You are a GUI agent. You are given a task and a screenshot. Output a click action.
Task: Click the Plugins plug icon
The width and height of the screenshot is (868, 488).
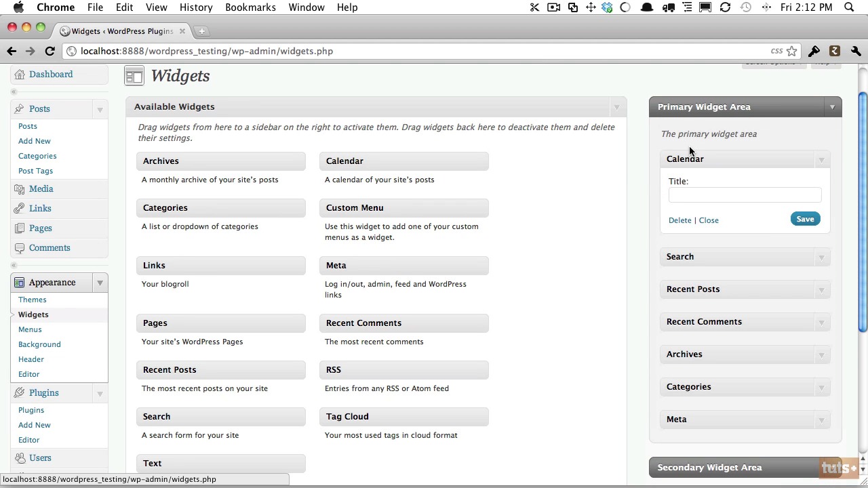[x=19, y=392]
